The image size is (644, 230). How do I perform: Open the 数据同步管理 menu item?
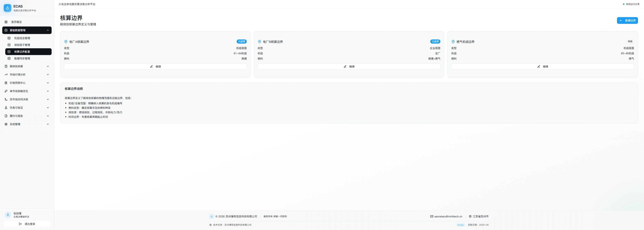(x=22, y=59)
